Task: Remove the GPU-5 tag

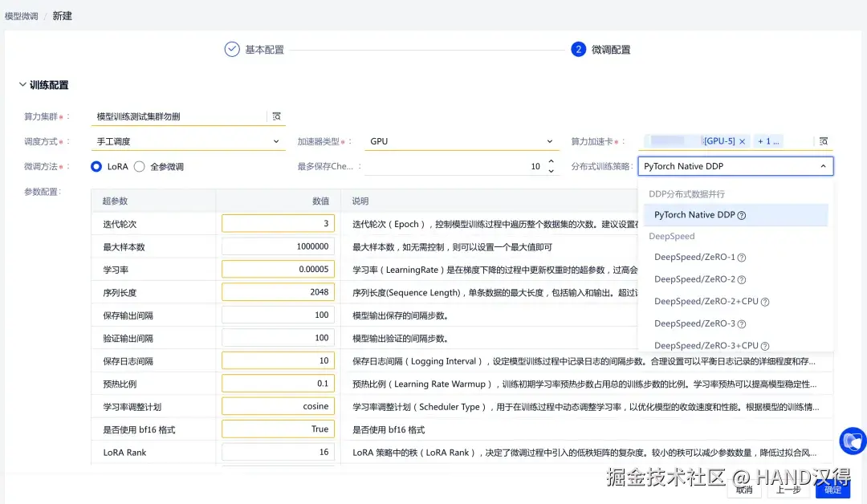Action: point(742,141)
